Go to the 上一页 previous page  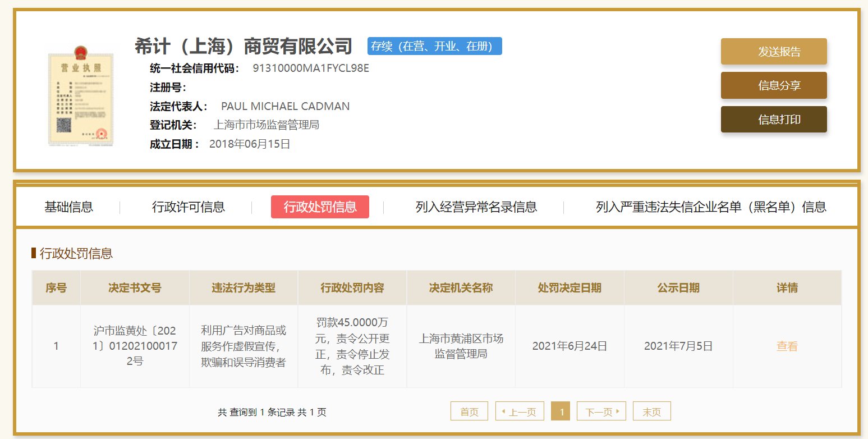click(x=520, y=411)
